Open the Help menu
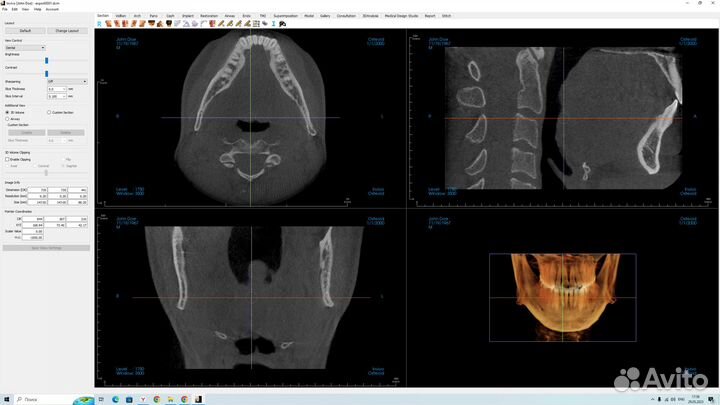Image resolution: width=720 pixels, height=405 pixels. [x=38, y=9]
